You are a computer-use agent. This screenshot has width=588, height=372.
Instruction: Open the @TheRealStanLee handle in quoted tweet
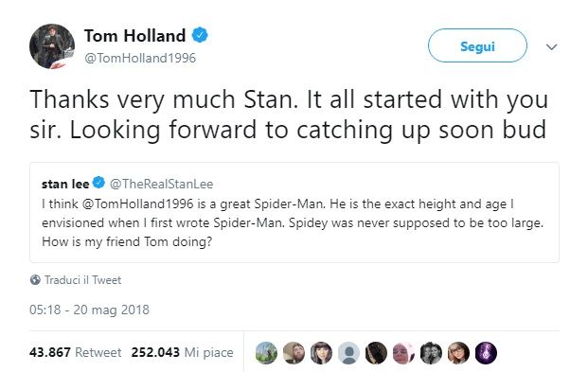[161, 184]
